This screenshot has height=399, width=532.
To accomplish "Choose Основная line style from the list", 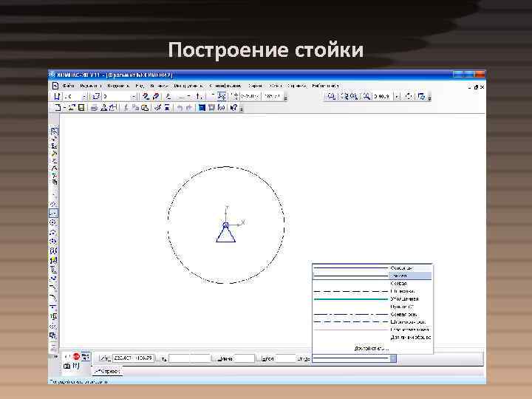I will click(x=372, y=268).
